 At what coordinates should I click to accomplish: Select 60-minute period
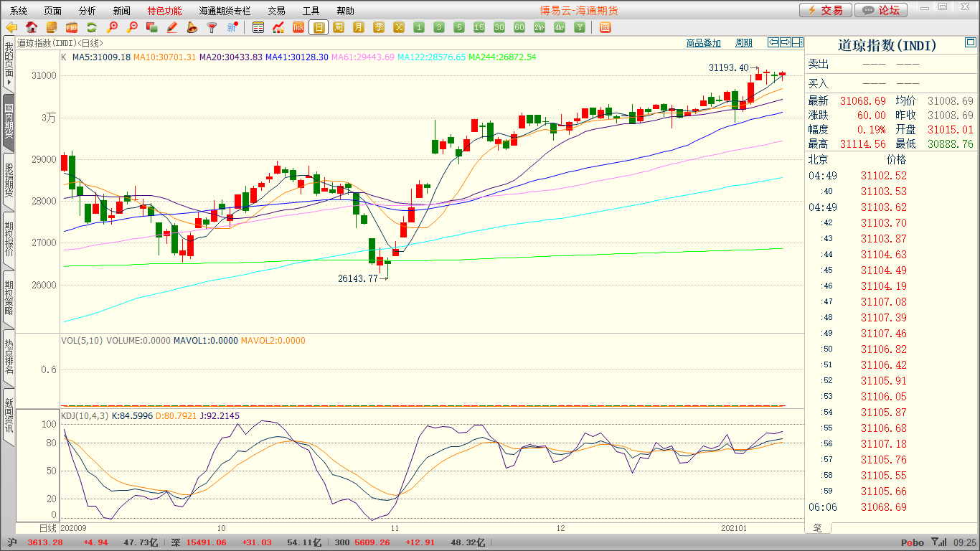(x=519, y=27)
